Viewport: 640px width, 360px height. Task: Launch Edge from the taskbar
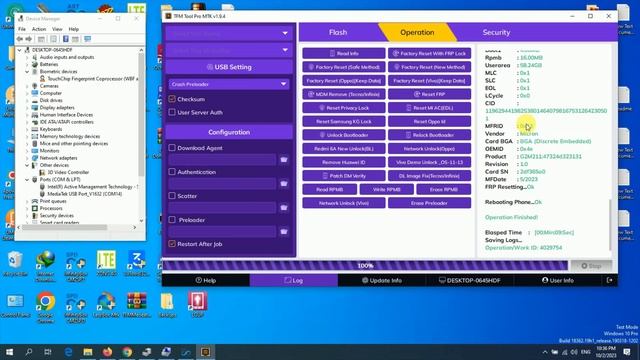click(x=68, y=352)
